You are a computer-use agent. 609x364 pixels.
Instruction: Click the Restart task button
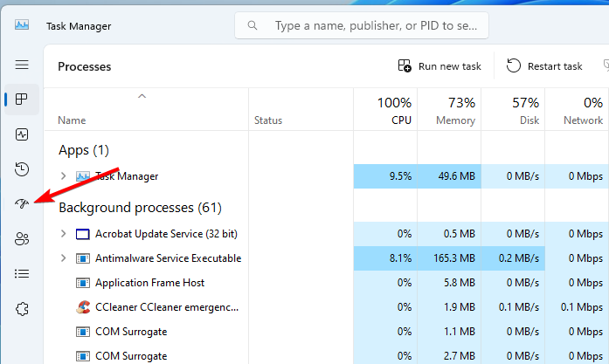[x=544, y=66]
